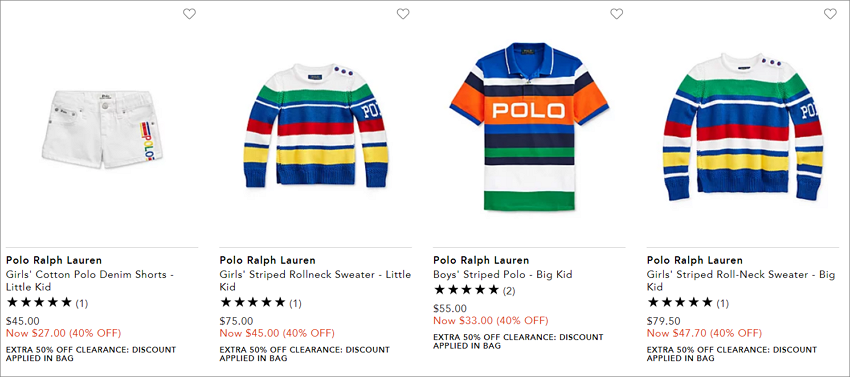Click Now $33.00 sale price

click(x=491, y=320)
